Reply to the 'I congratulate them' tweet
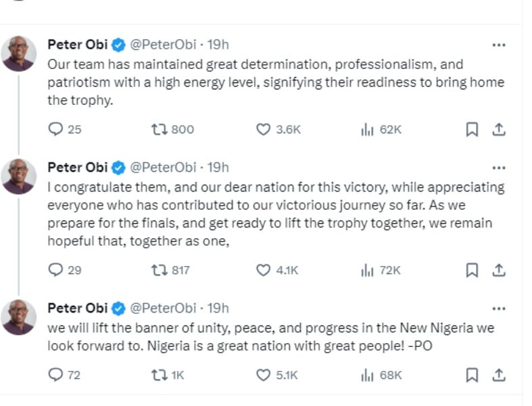Image resolution: width=532 pixels, height=406 pixels. 55,270
